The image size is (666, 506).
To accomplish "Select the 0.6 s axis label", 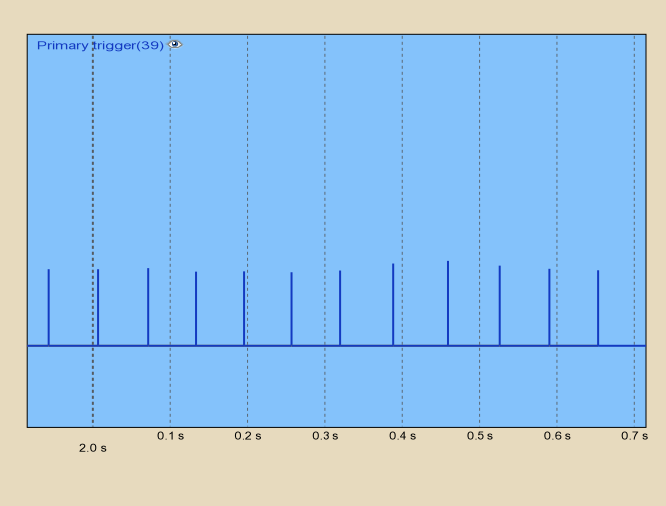I will click(x=557, y=436).
